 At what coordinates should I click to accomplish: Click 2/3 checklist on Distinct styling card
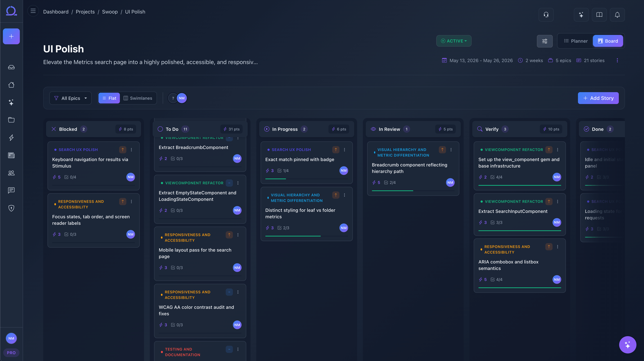pos(283,228)
